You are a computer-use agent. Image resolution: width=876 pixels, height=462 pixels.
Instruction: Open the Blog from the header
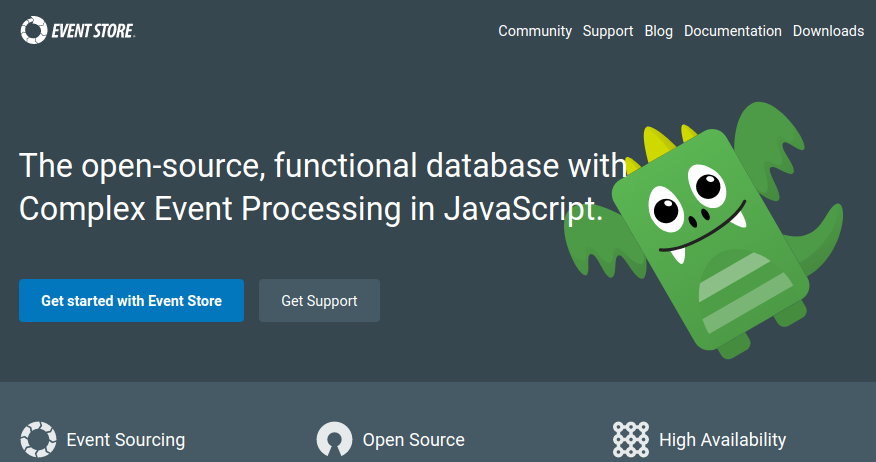(x=659, y=31)
